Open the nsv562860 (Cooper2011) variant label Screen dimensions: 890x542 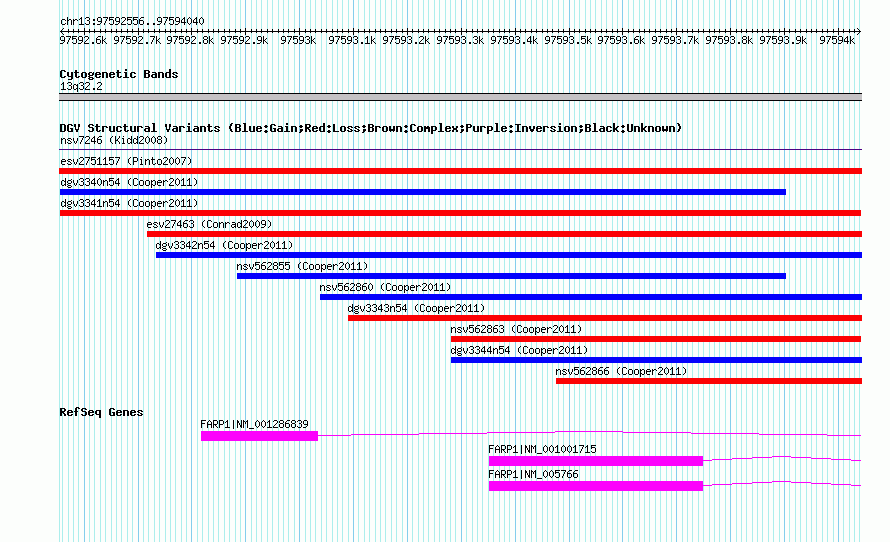pos(385,287)
